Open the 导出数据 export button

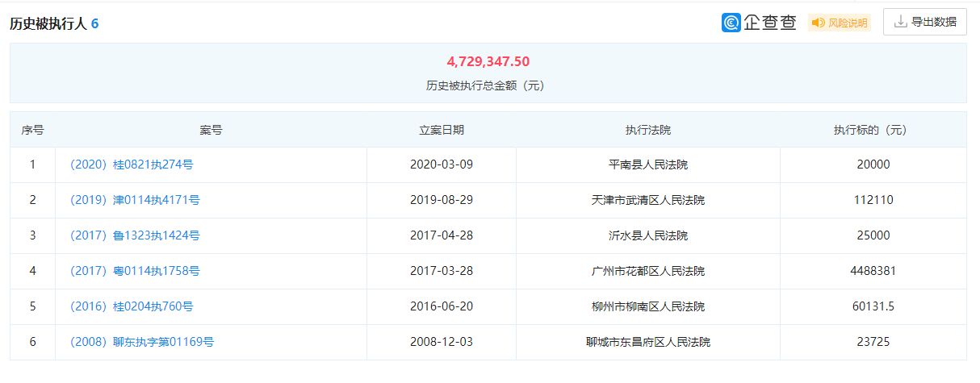point(925,22)
